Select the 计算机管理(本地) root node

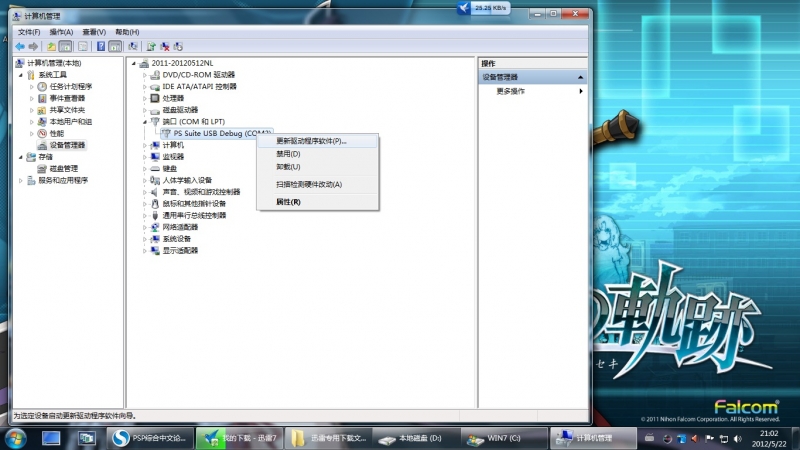[54, 63]
